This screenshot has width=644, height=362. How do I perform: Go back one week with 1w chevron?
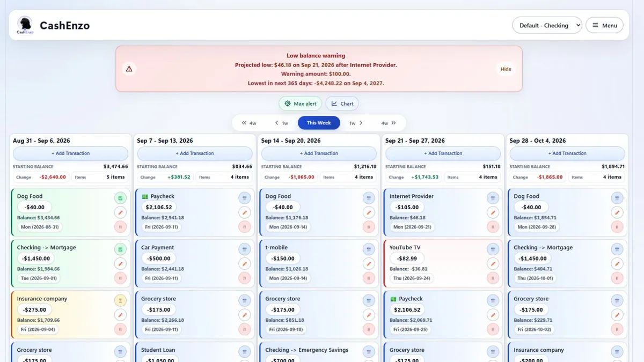tap(282, 123)
